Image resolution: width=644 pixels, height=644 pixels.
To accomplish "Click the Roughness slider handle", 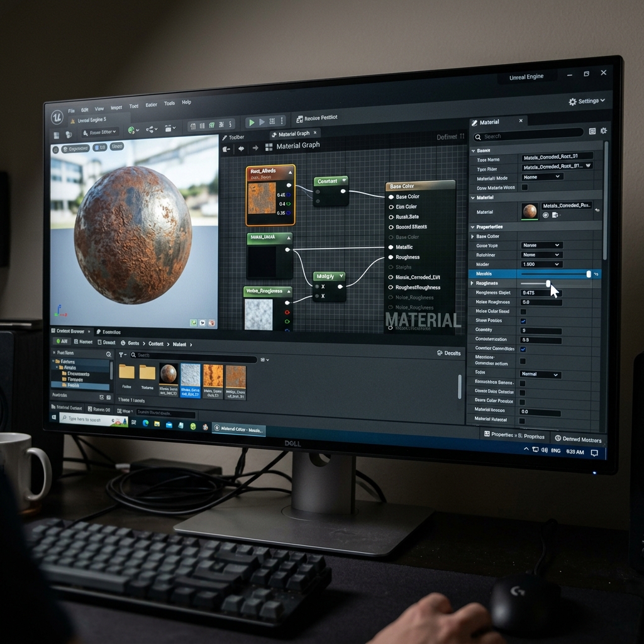I will click(548, 284).
